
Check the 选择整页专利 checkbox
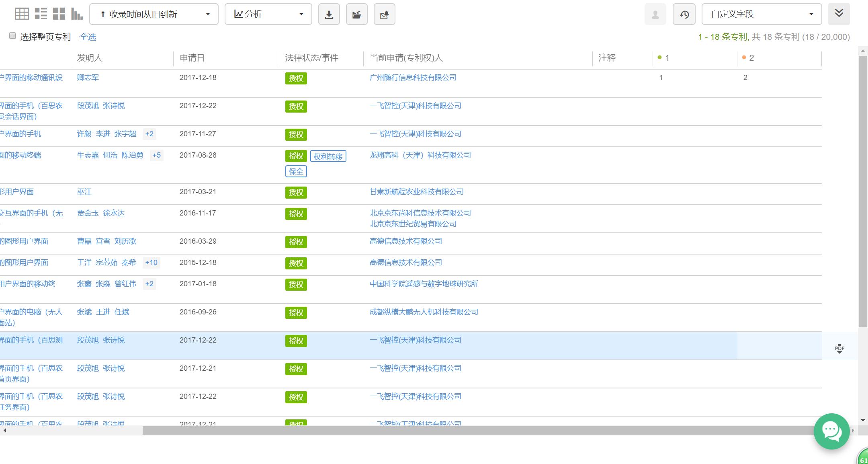(12, 36)
